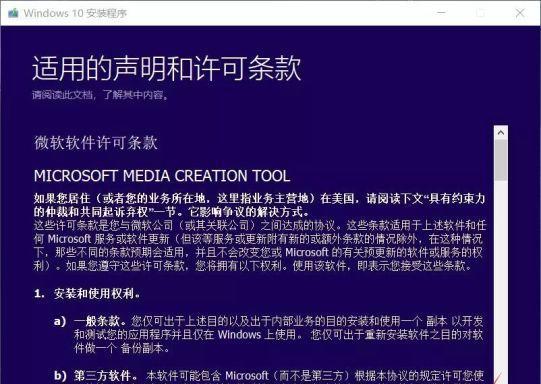Click the line ending 备份副本 in clause a
The width and height of the screenshot is (541, 384).
122,348
